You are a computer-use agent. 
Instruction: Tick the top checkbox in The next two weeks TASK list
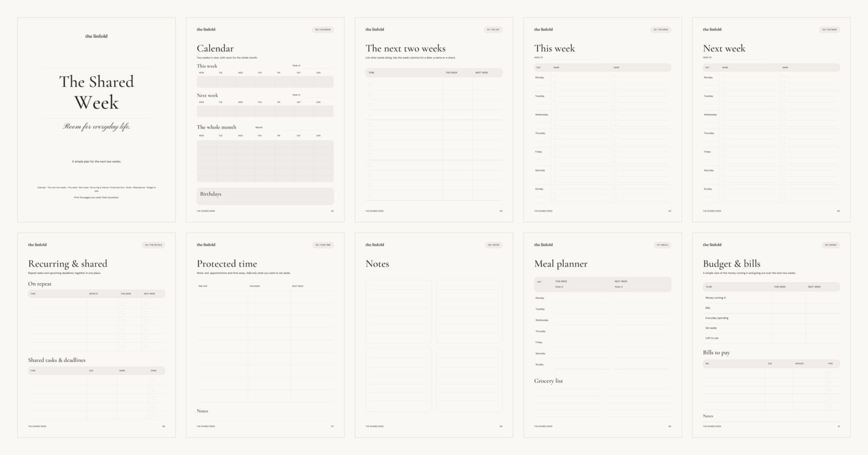[370, 84]
